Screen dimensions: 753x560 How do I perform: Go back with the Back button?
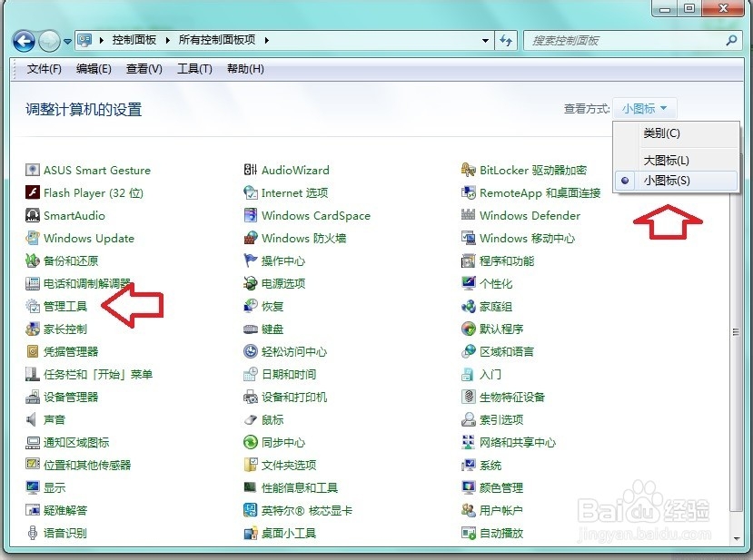pos(24,41)
